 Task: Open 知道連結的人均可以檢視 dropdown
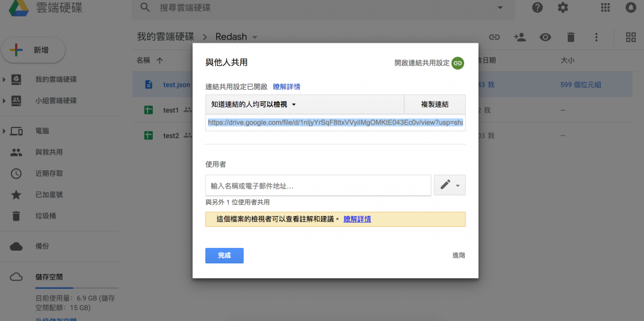tap(305, 104)
